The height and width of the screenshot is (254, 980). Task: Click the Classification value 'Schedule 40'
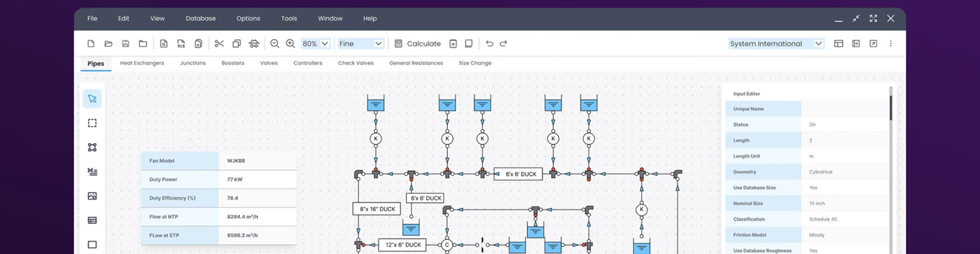tap(823, 219)
